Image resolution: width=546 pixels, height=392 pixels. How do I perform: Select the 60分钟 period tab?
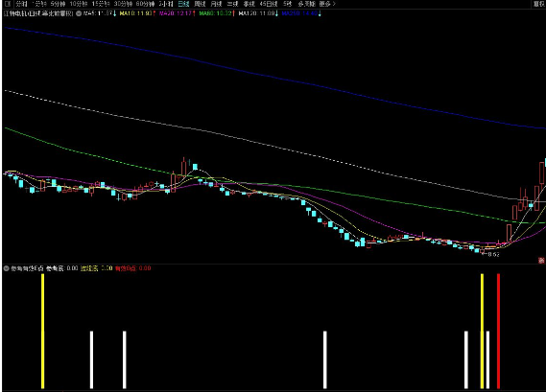coord(145,4)
